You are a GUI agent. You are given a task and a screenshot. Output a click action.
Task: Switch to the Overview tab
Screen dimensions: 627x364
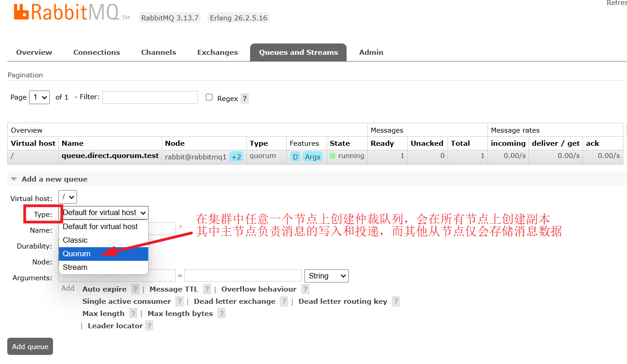[x=34, y=53]
